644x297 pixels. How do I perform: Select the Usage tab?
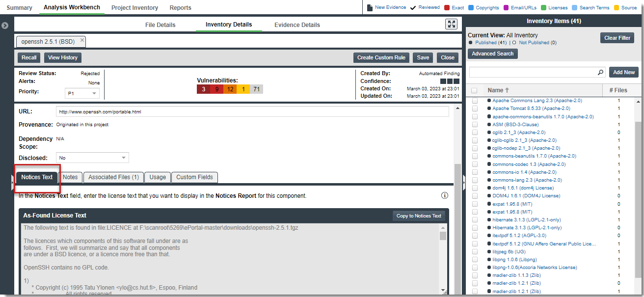(x=158, y=177)
